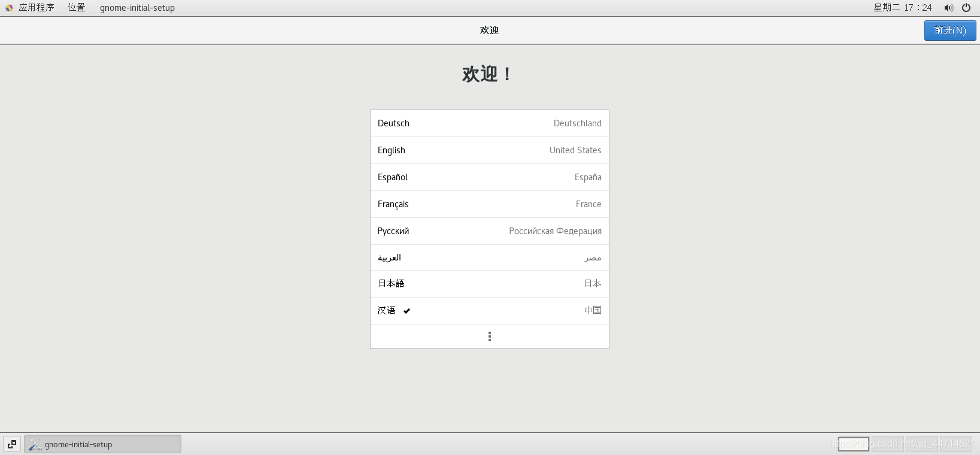Choose Español language row
The image size is (980, 455).
tap(490, 177)
